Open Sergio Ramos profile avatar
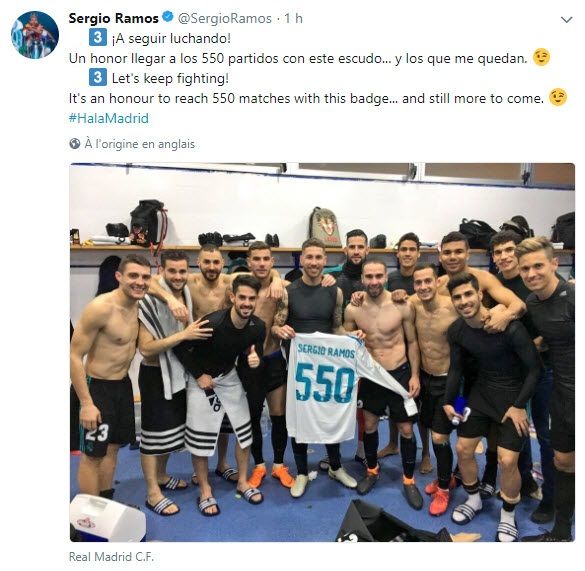 (x=35, y=35)
